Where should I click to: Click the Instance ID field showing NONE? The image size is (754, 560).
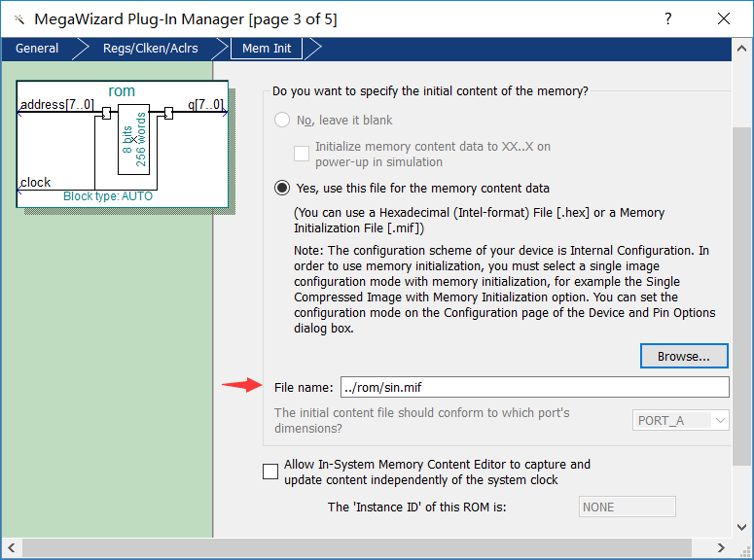(628, 507)
